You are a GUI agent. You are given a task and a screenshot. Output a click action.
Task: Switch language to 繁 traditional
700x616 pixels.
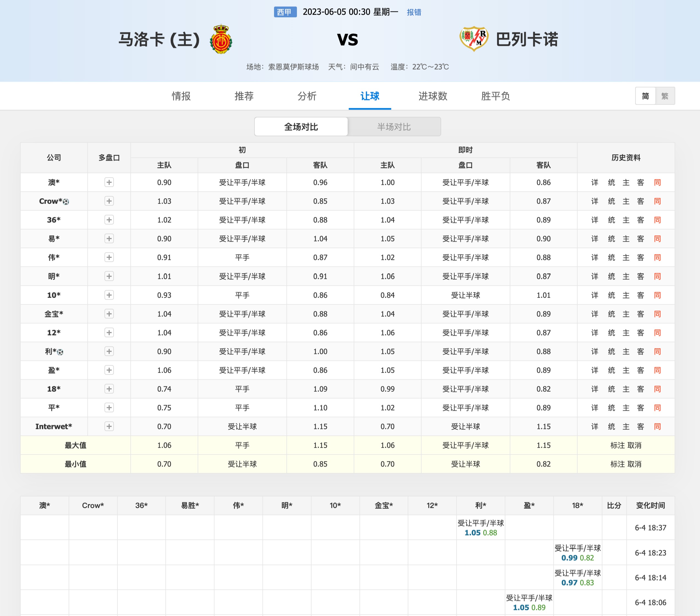665,96
